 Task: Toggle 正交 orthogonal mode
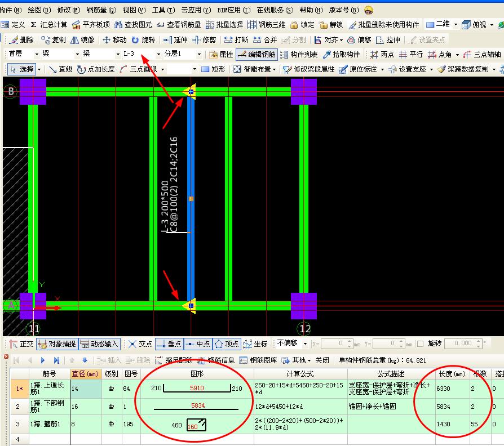(x=21, y=344)
